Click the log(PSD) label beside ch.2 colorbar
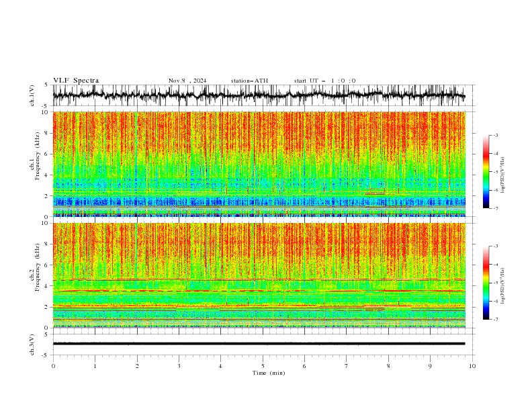This screenshot has width=532, height=411. (x=503, y=286)
